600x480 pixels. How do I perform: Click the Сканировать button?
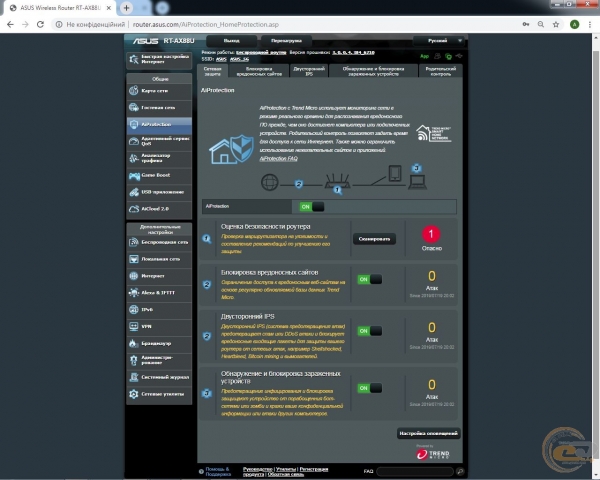(x=374, y=239)
